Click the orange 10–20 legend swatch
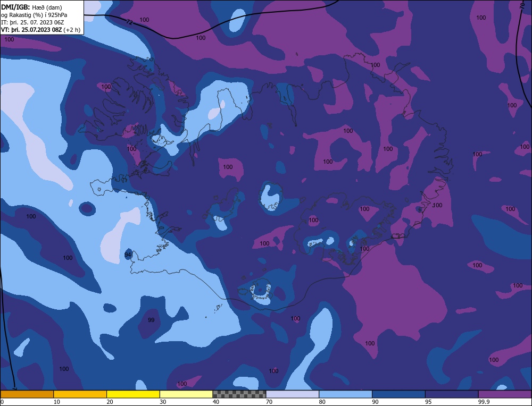Image resolution: width=532 pixels, height=406 pixels. coord(80,394)
